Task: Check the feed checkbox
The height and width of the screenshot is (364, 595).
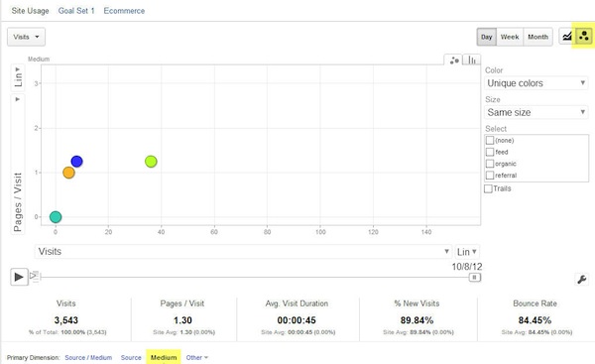Action: 490,152
